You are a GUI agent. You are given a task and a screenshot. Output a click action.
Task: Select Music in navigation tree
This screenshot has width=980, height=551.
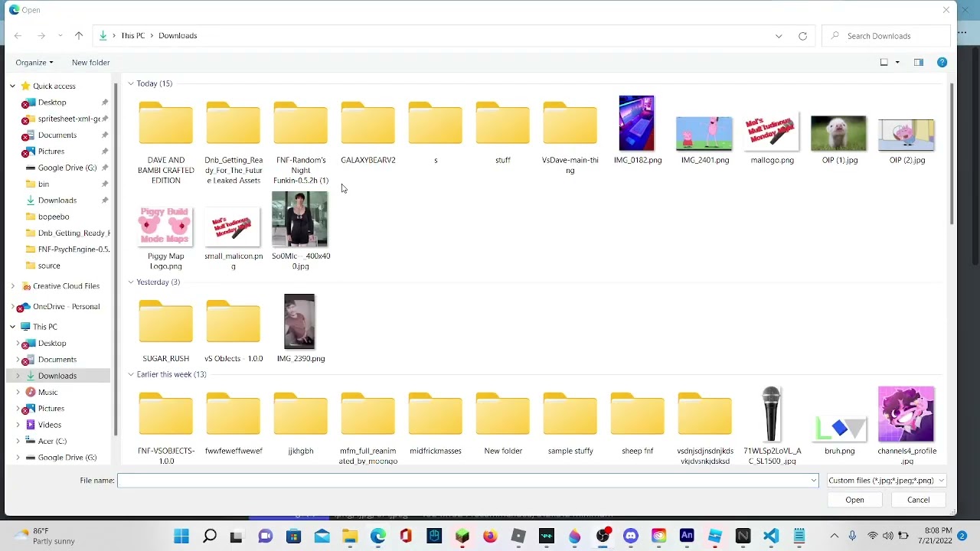(47, 392)
